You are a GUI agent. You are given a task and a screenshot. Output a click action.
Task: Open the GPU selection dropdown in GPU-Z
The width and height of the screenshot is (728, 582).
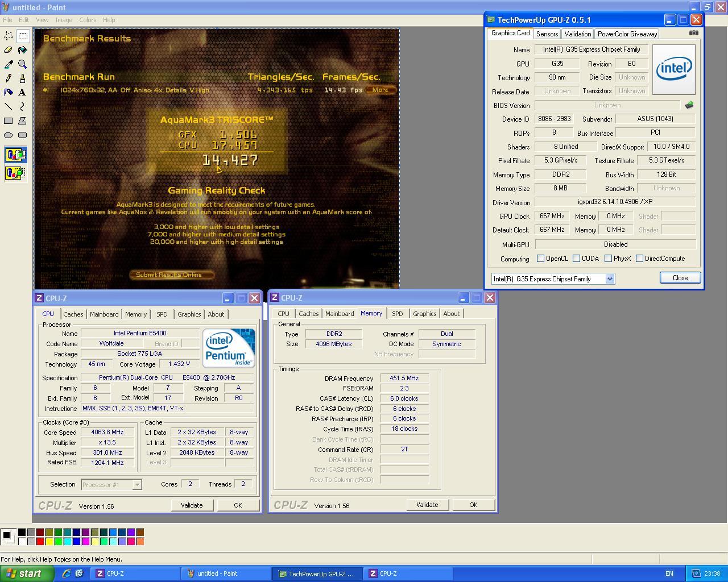(x=610, y=279)
